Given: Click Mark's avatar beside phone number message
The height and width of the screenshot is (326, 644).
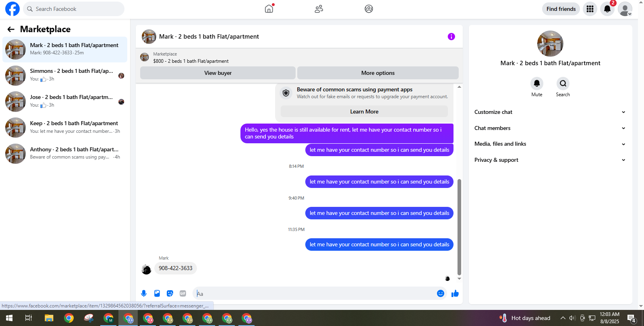Looking at the screenshot, I should click(x=146, y=269).
